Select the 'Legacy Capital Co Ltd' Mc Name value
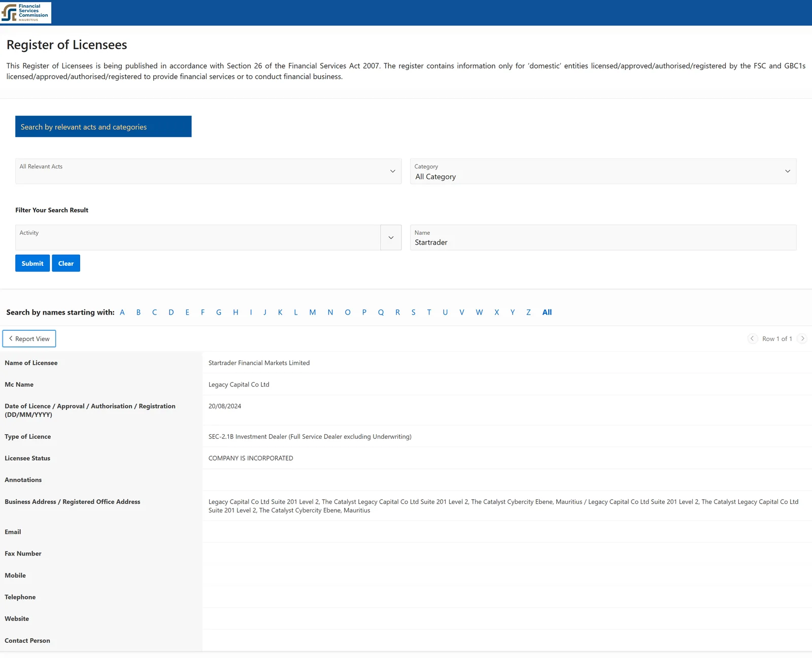Image resolution: width=812 pixels, height=658 pixels. click(x=239, y=385)
